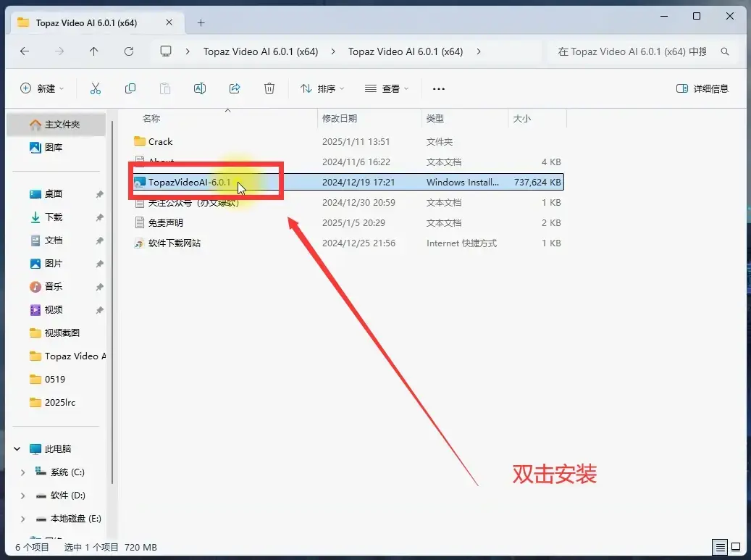Click the Paste clipboard icon in toolbar
Viewport: 751px width, 560px height.
(x=165, y=88)
